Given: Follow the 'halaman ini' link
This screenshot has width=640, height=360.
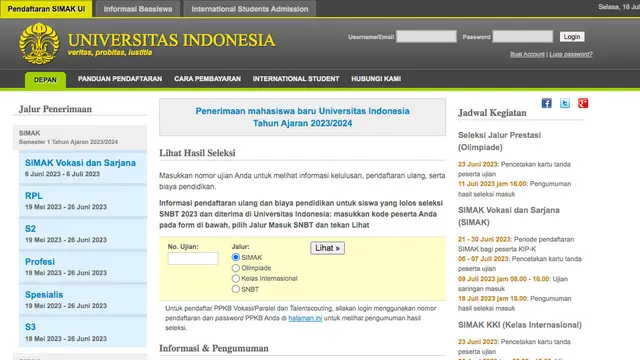Looking at the screenshot, I should pyautogui.click(x=305, y=318).
